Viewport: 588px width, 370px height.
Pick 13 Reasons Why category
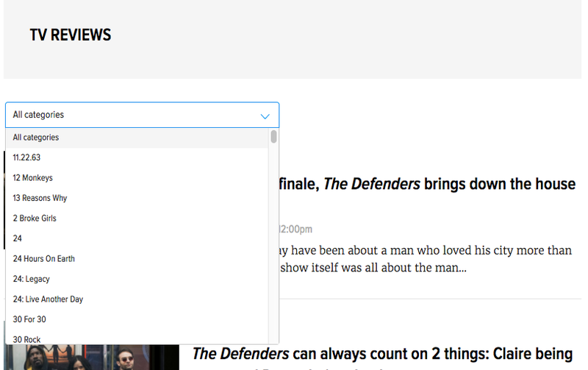coord(137,198)
